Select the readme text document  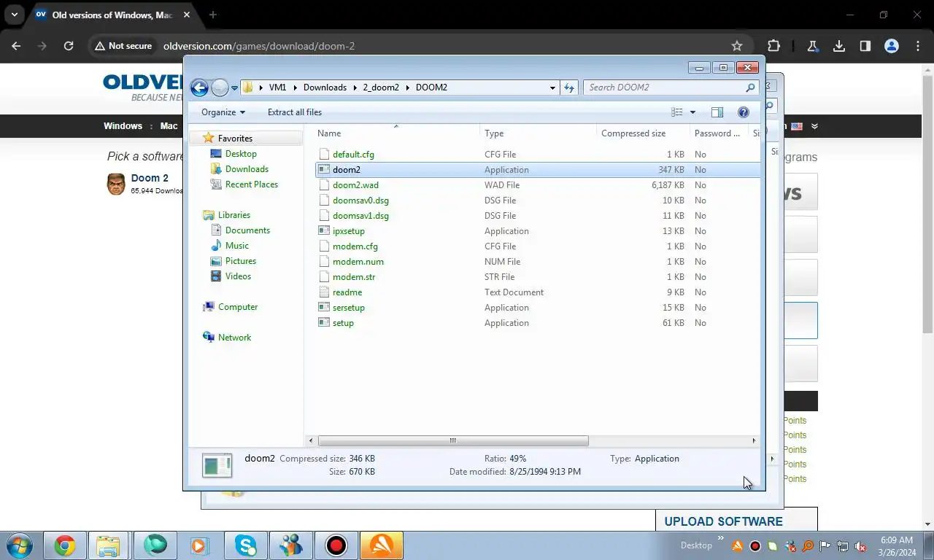(347, 292)
